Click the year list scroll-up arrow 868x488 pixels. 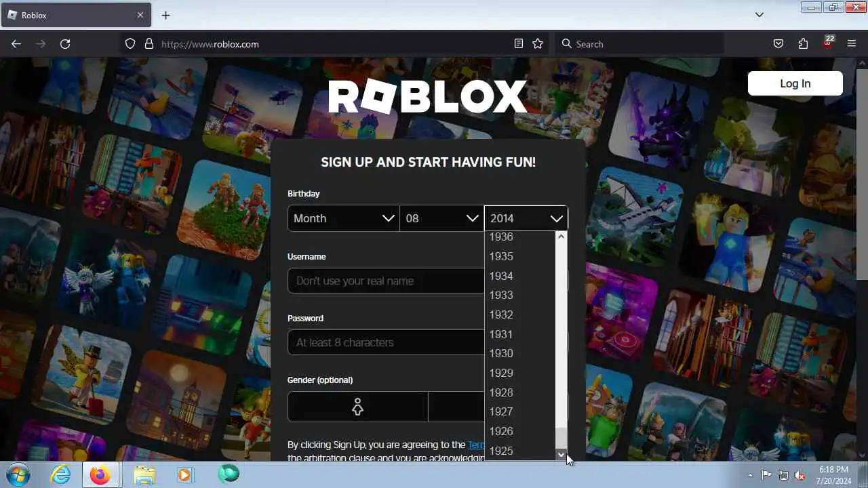pos(561,237)
